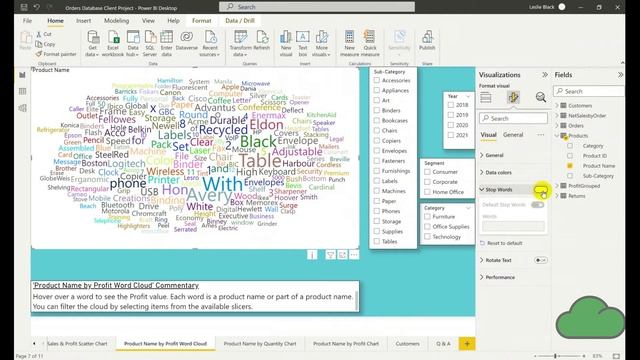Open the Modeling ribbon tab

pyautogui.click(x=116, y=20)
